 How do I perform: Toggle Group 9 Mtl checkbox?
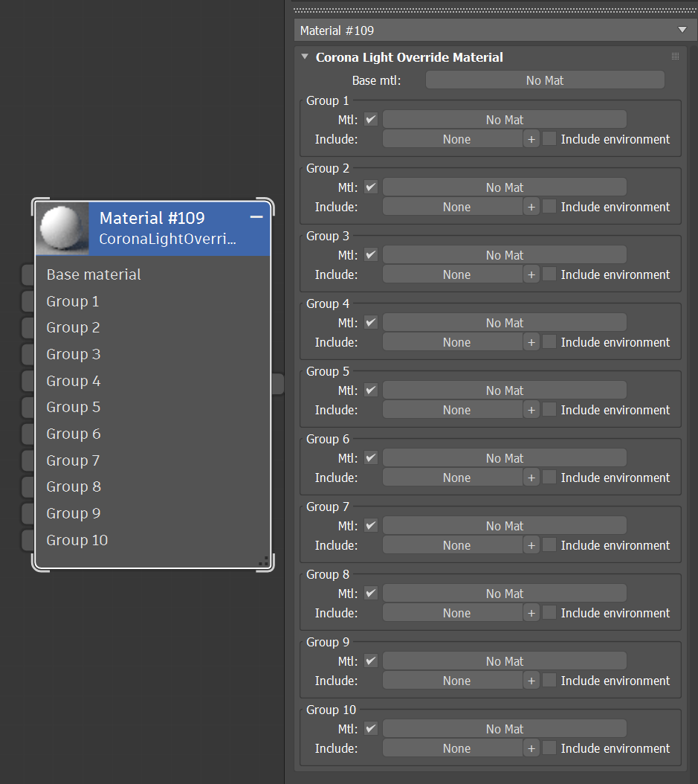371,661
